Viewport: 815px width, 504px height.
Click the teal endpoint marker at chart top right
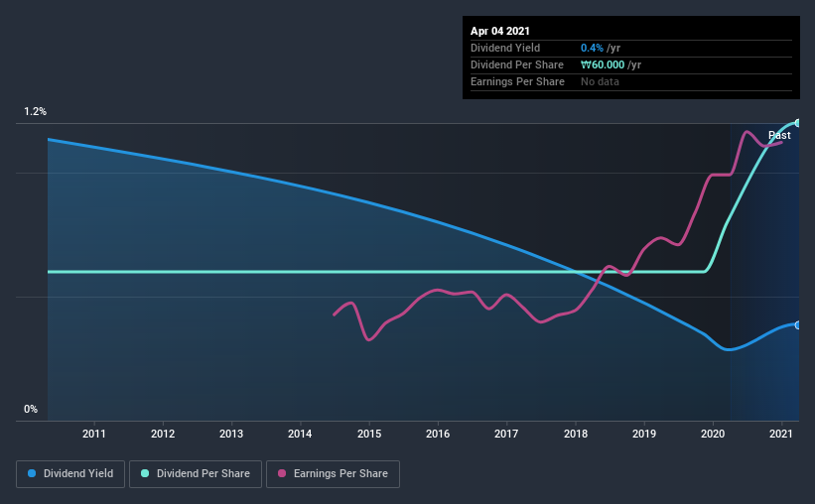coord(798,123)
